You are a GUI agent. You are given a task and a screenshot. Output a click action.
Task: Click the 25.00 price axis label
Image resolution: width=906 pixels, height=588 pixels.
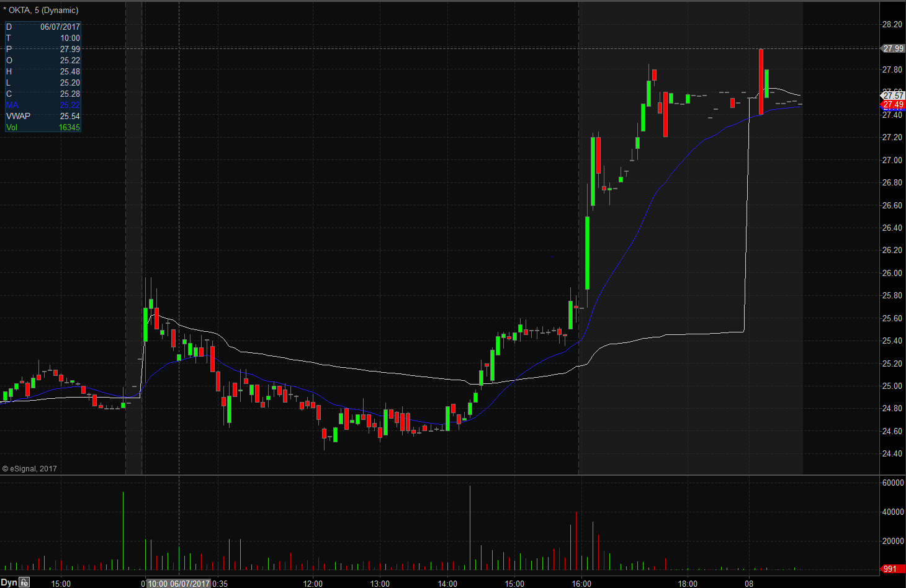(x=892, y=386)
